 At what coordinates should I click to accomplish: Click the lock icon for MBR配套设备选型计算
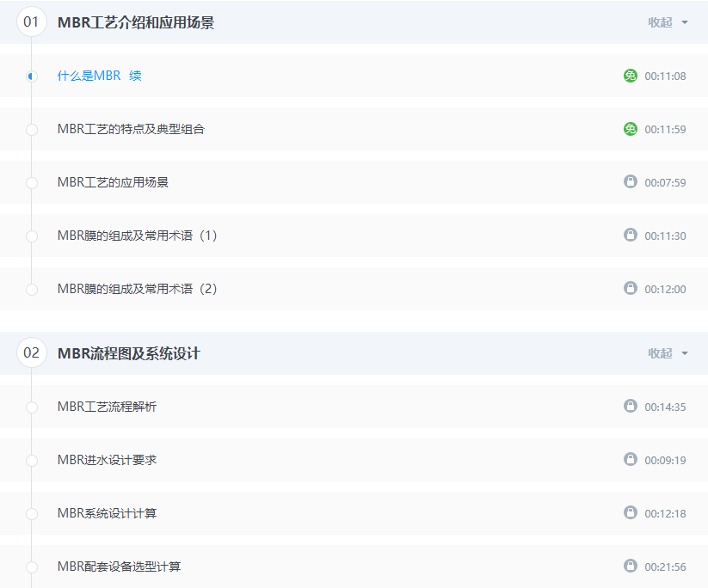[631, 566]
